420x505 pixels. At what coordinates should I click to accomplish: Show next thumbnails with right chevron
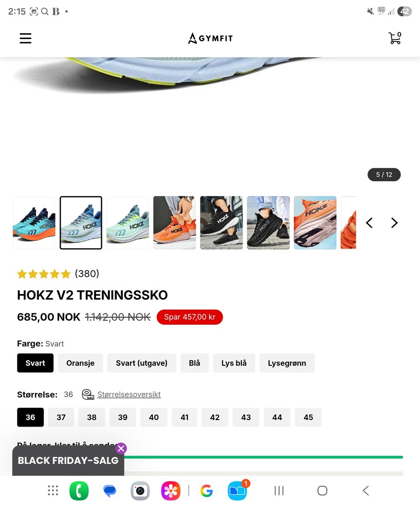tap(394, 223)
